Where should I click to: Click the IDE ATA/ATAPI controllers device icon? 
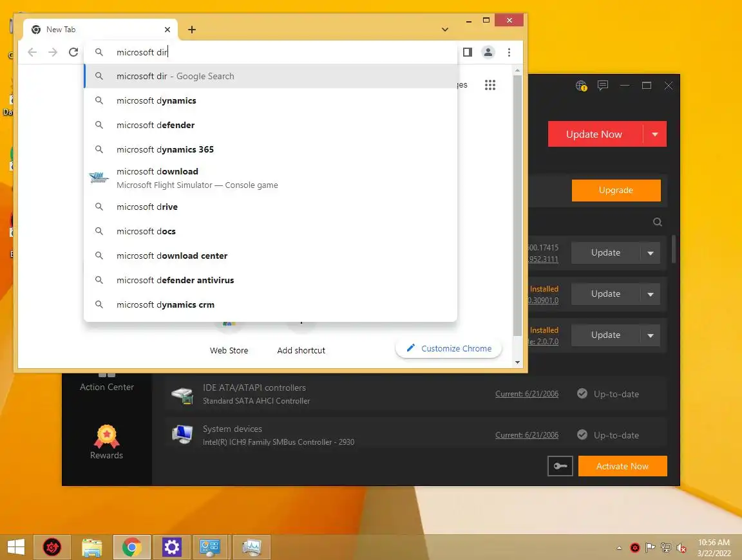click(x=182, y=395)
